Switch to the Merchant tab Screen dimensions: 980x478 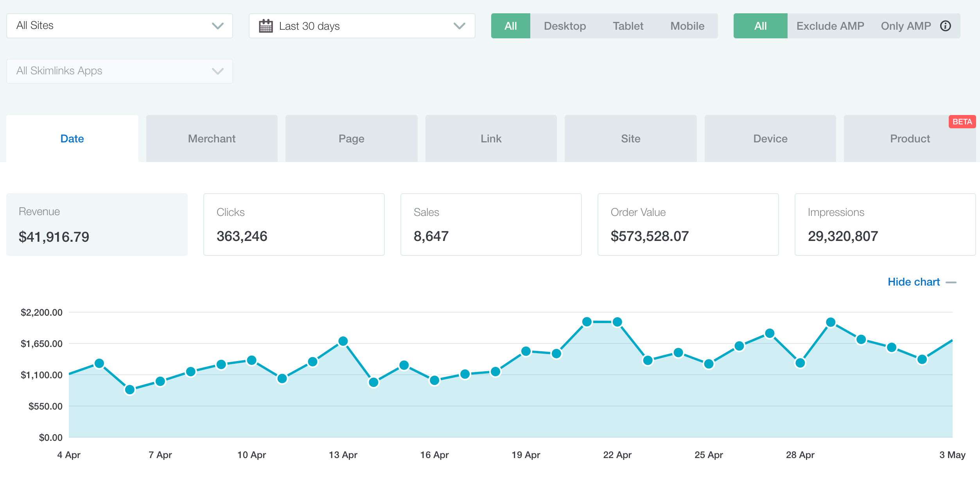click(212, 138)
